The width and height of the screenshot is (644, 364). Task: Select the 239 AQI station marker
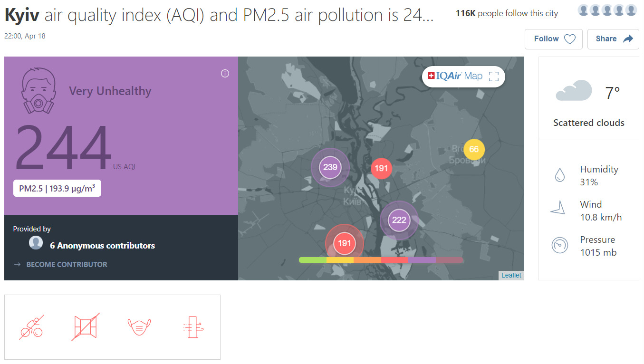pos(330,167)
